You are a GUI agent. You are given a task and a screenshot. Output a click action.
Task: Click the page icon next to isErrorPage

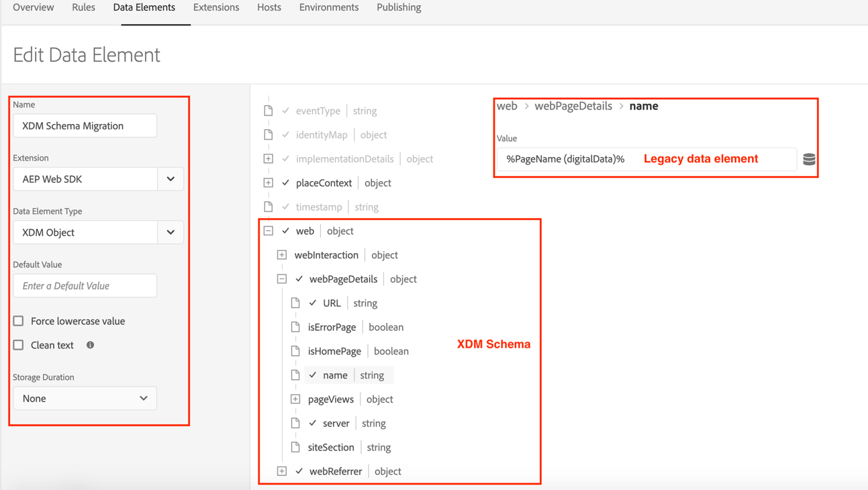pos(295,327)
